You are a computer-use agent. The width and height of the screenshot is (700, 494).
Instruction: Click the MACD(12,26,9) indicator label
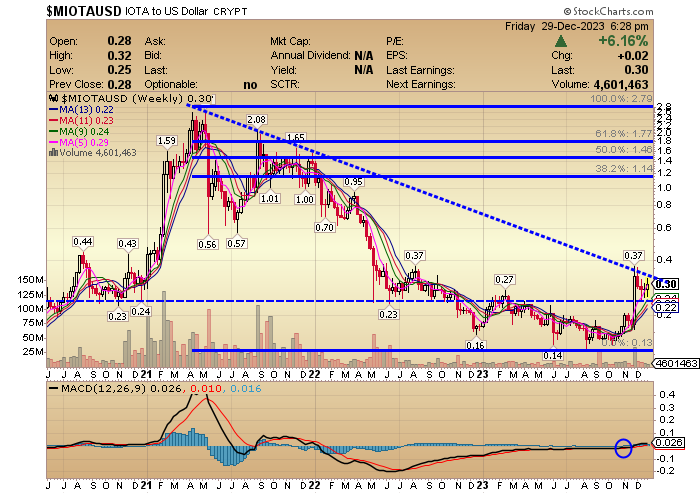(x=103, y=389)
